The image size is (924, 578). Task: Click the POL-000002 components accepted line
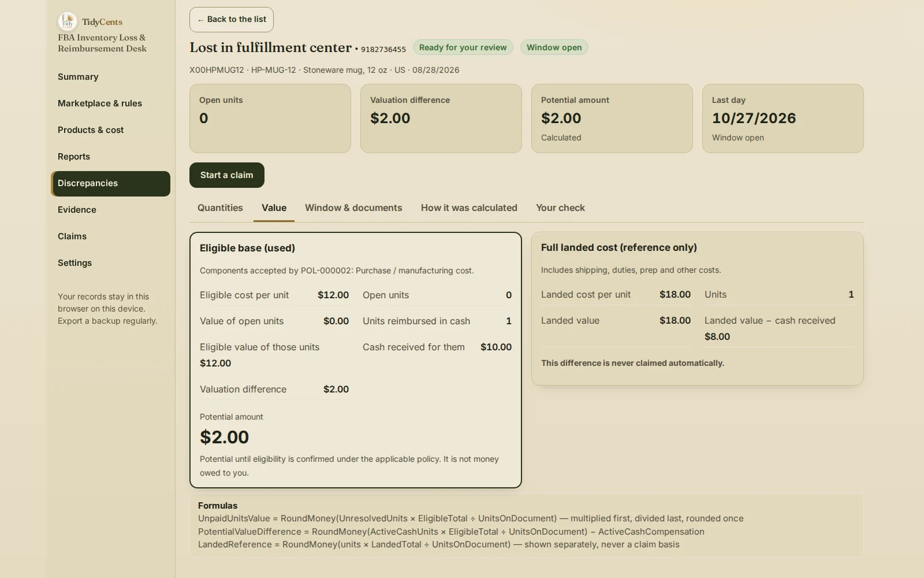[x=337, y=271]
